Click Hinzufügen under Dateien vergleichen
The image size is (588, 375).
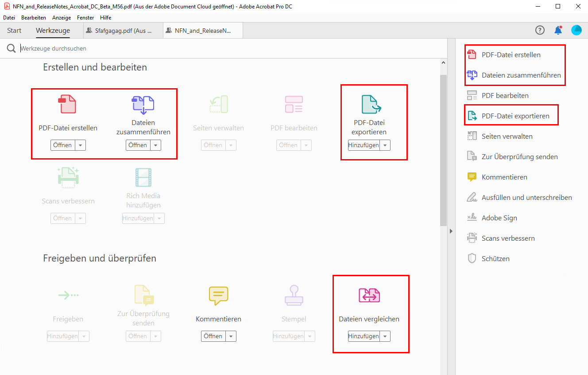click(x=364, y=336)
